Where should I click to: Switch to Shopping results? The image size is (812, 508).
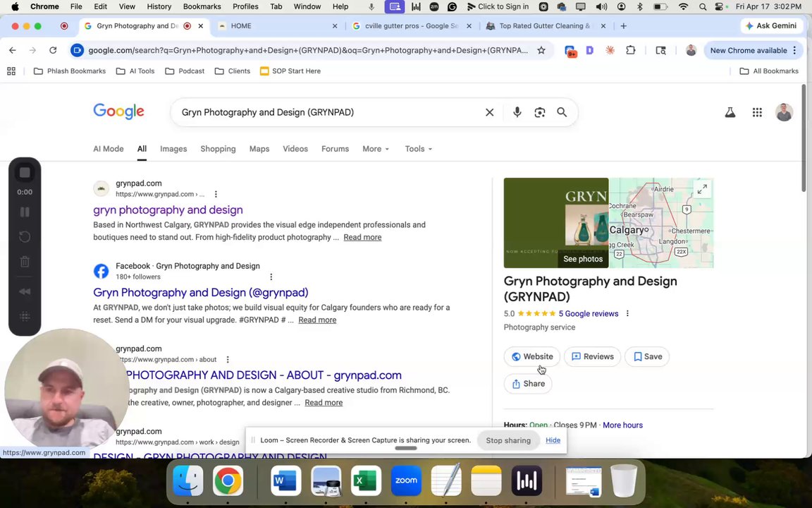[218, 149]
